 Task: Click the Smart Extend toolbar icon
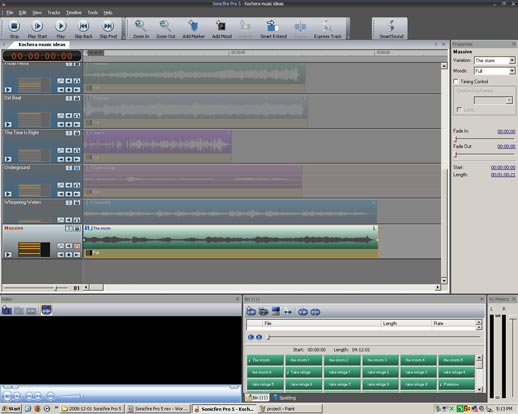pyautogui.click(x=273, y=29)
